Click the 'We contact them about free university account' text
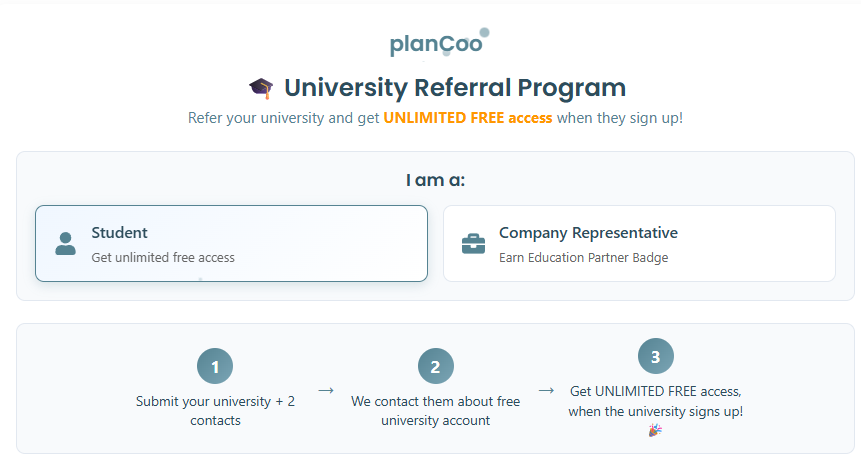Viewport: 861px width, 466px height. (435, 411)
